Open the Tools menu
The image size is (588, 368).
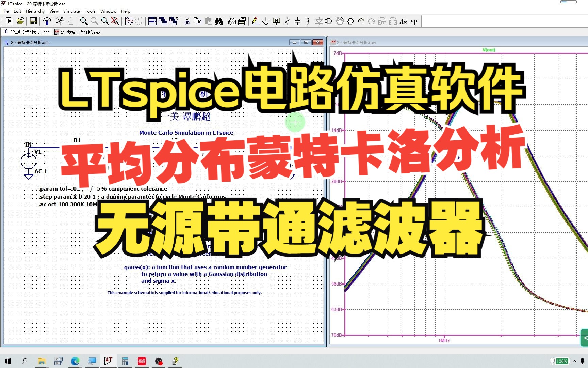90,11
